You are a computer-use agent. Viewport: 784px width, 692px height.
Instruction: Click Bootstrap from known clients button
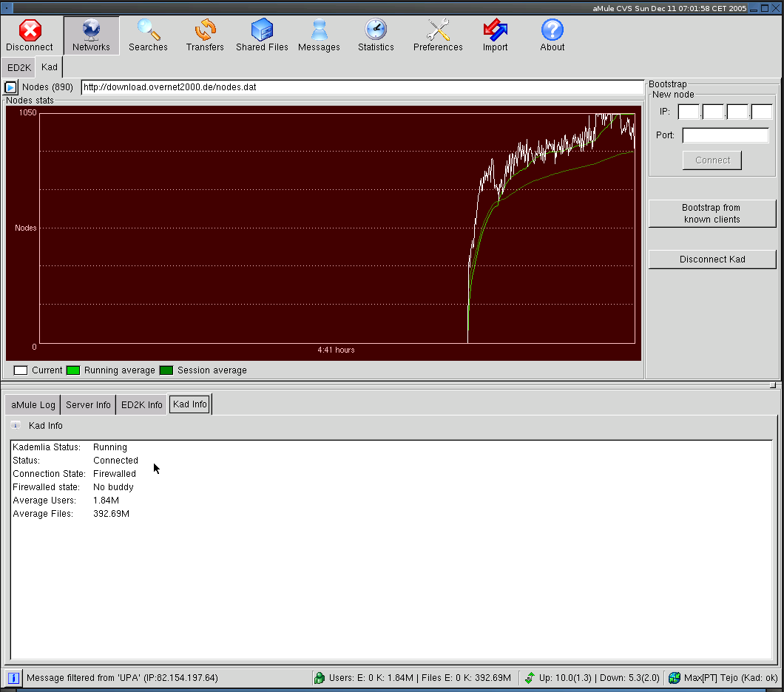click(x=712, y=214)
